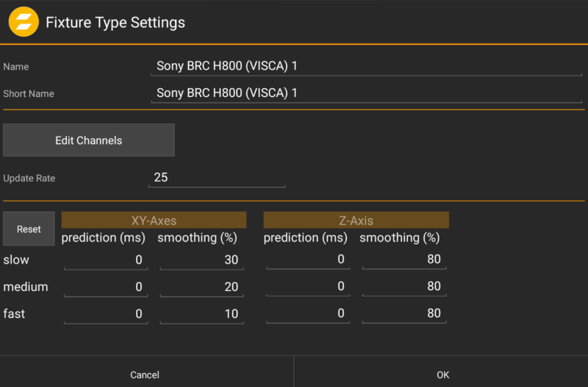This screenshot has height=387, width=588.
Task: Click the Name label
Action: [x=15, y=67]
